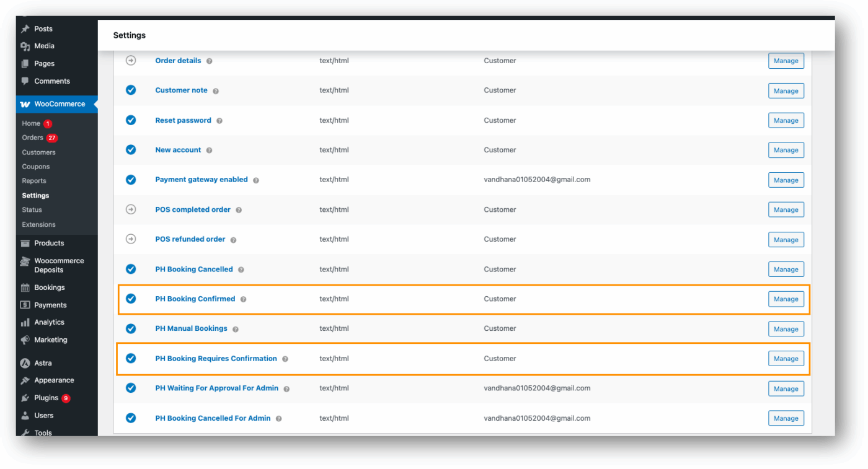This screenshot has width=868, height=469.
Task: Click help icon beside PH Booking Requires Confirmation
Action: click(x=285, y=359)
